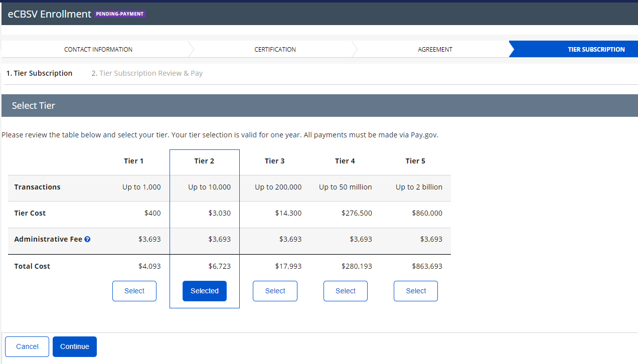Viewport: 638px width, 364px height.
Task: Click the Select Tier section header
Action: click(34, 106)
